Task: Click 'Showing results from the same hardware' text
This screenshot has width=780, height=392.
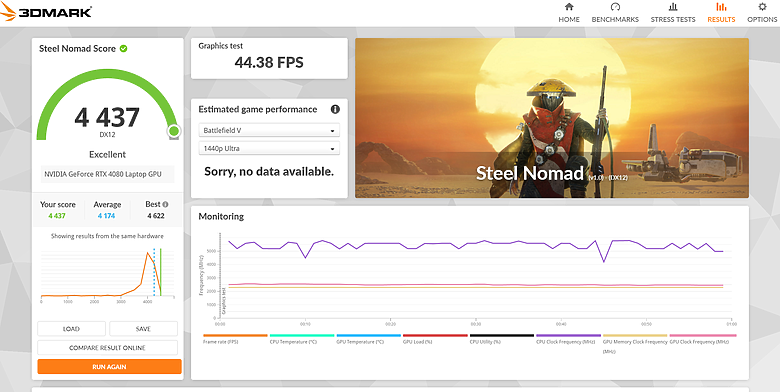Action: [107, 236]
